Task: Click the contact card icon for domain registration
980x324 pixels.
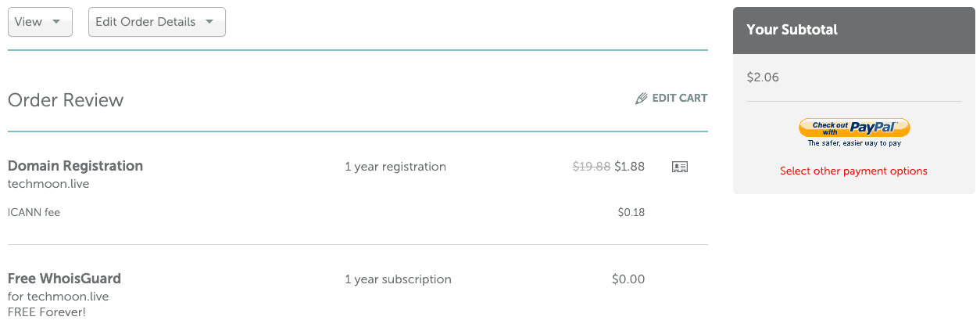Action: 680,167
